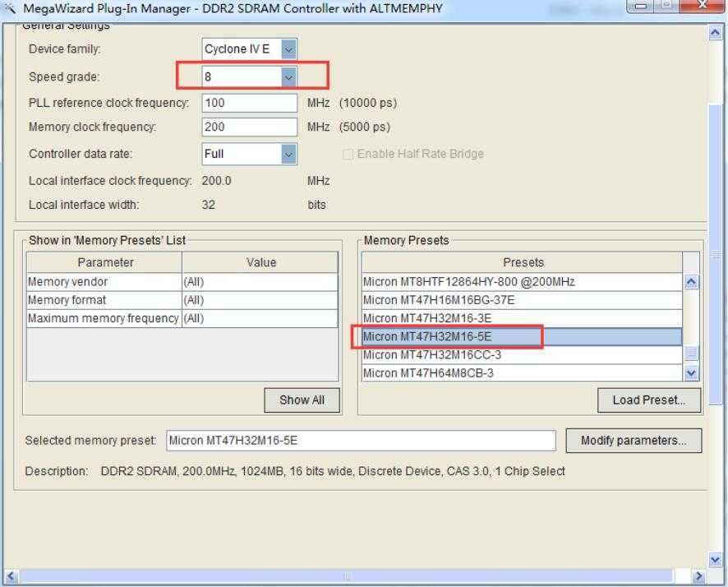Viewport: 728px width, 587px height.
Task: Click presets list scroll up arrow
Action: 691,282
